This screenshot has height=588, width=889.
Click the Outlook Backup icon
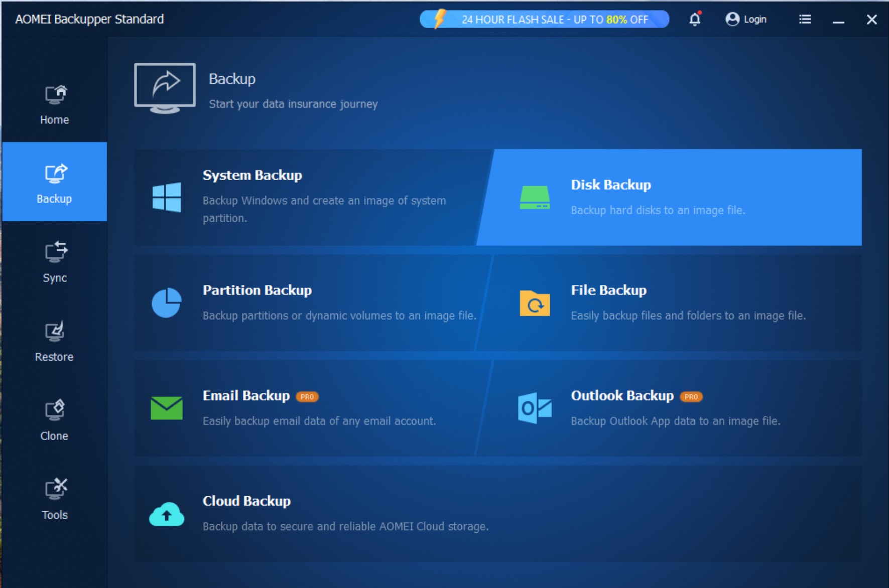coord(535,408)
